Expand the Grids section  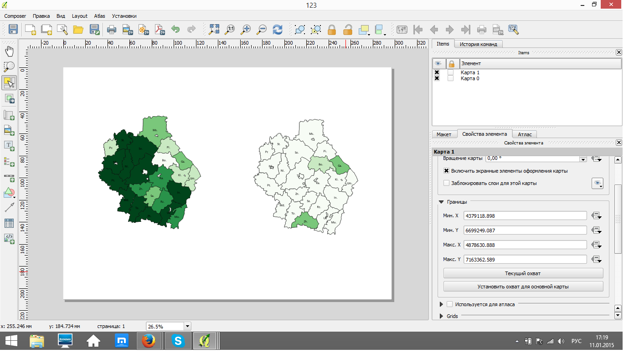point(441,316)
